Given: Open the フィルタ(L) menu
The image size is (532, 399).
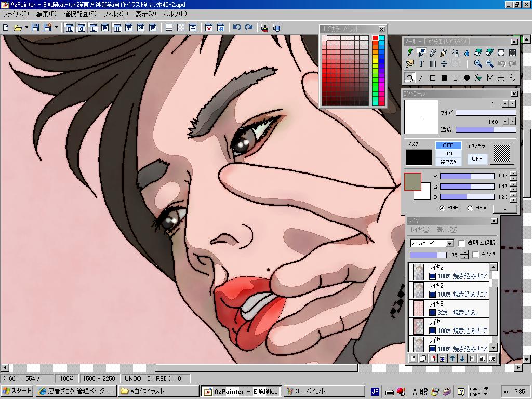Looking at the screenshot, I should [x=115, y=14].
